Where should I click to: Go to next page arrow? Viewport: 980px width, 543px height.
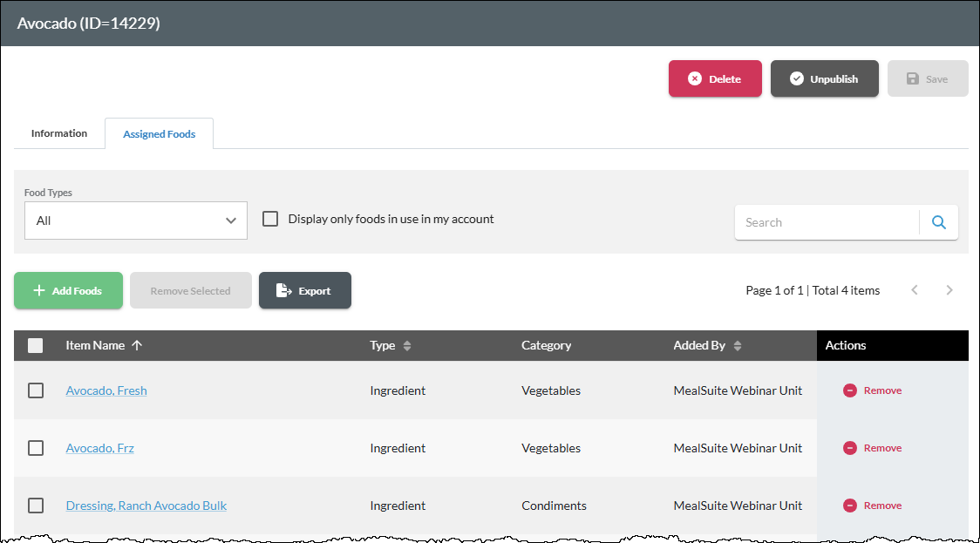pos(949,290)
